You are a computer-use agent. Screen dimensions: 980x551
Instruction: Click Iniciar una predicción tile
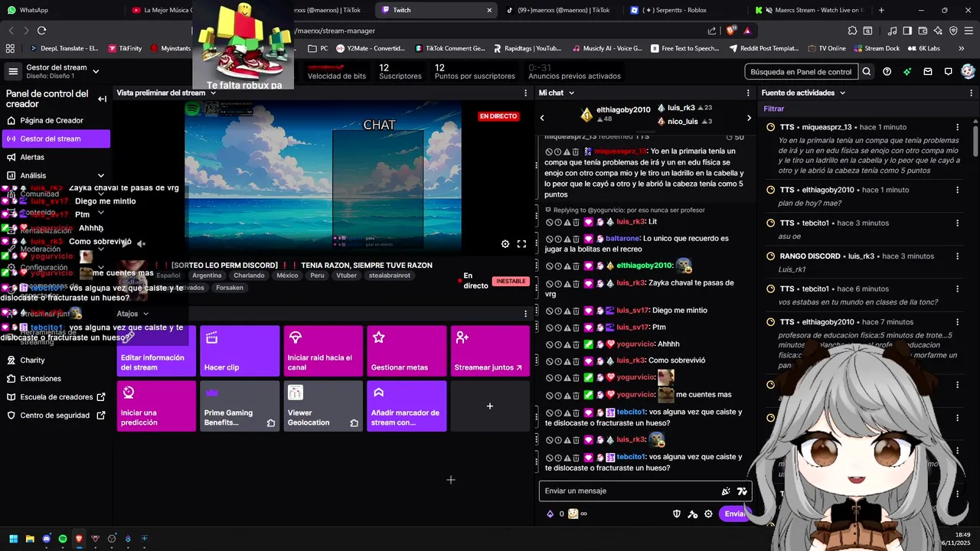(156, 406)
